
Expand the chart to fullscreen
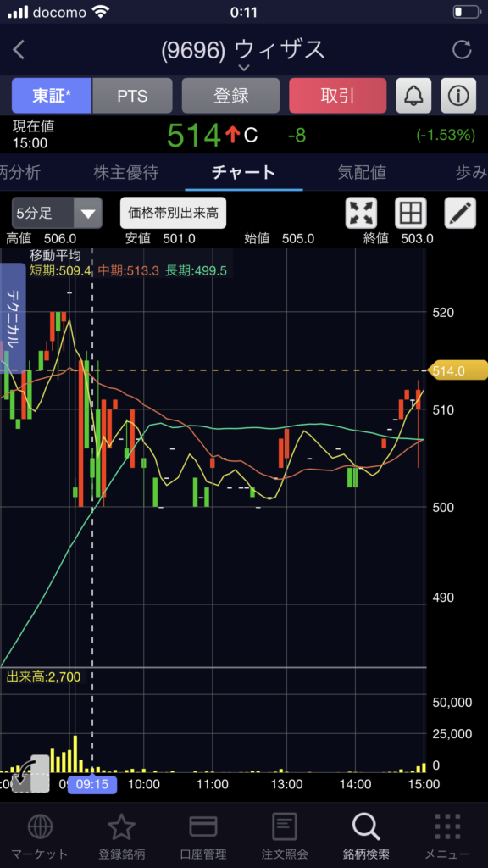(x=361, y=213)
